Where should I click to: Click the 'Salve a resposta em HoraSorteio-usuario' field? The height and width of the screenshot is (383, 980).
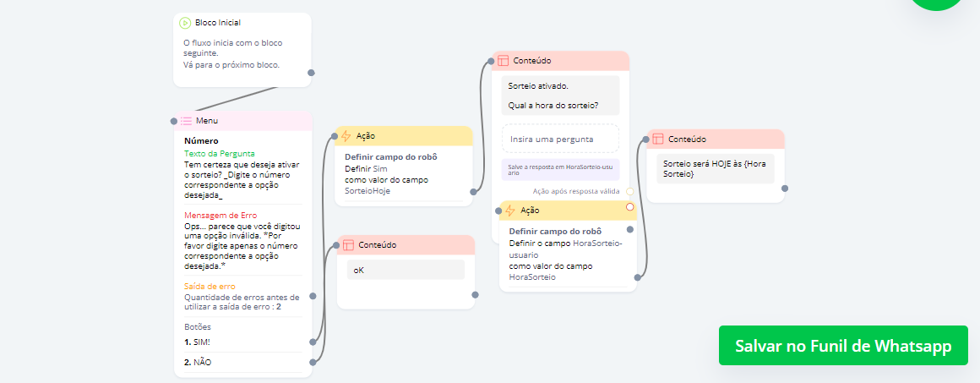560,169
